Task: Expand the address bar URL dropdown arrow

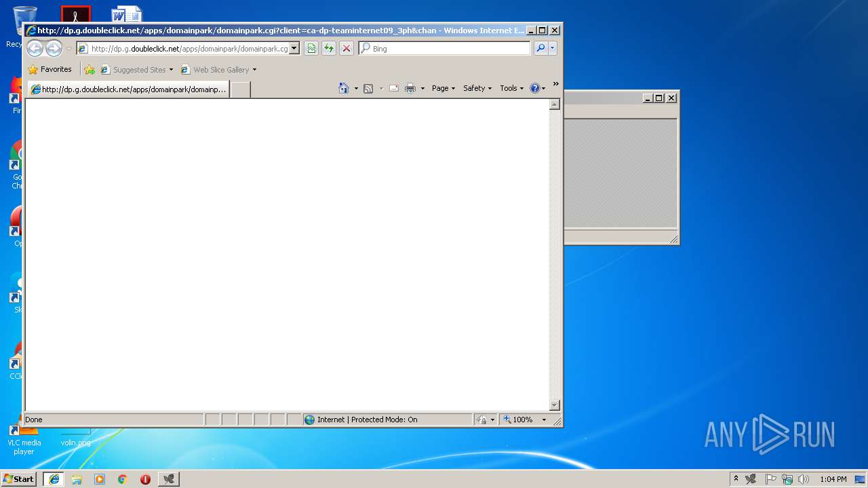Action: click(x=294, y=48)
